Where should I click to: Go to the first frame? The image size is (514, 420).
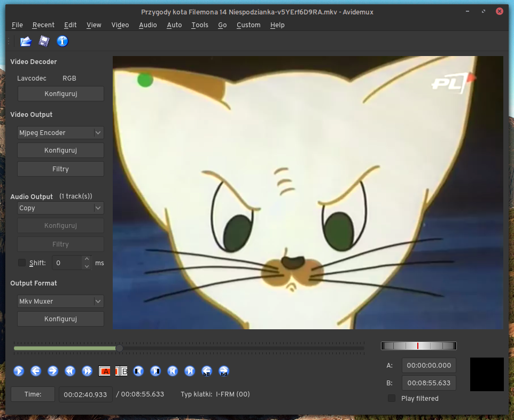point(173,371)
